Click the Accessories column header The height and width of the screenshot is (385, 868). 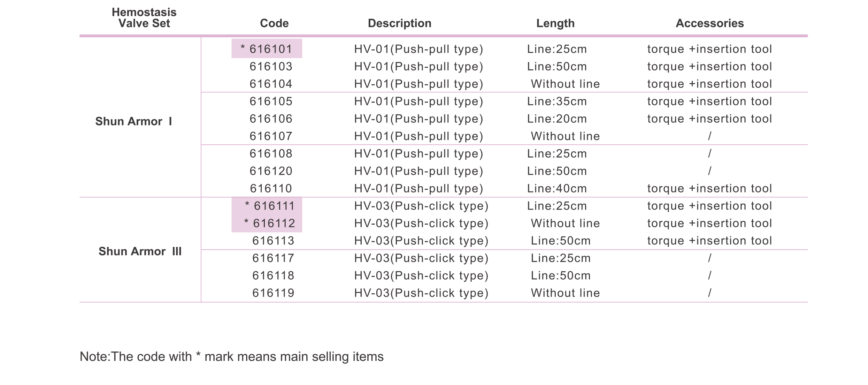pos(709,23)
